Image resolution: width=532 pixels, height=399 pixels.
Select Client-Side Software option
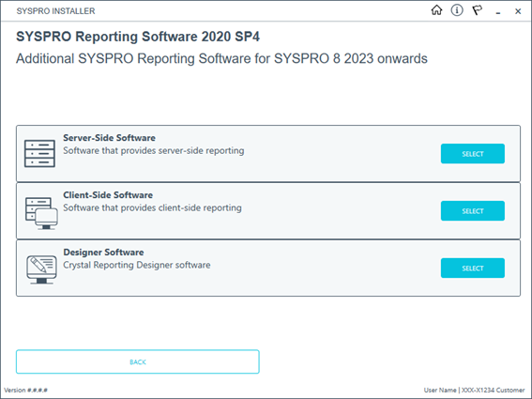pyautogui.click(x=473, y=211)
